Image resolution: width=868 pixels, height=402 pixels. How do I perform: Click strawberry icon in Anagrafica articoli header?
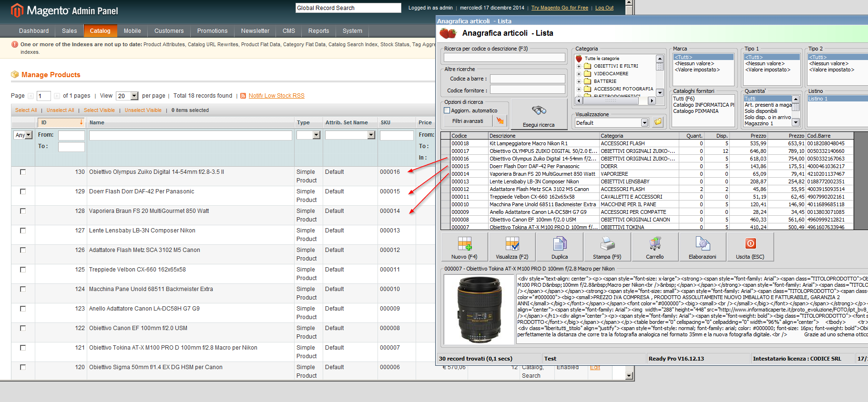point(448,33)
